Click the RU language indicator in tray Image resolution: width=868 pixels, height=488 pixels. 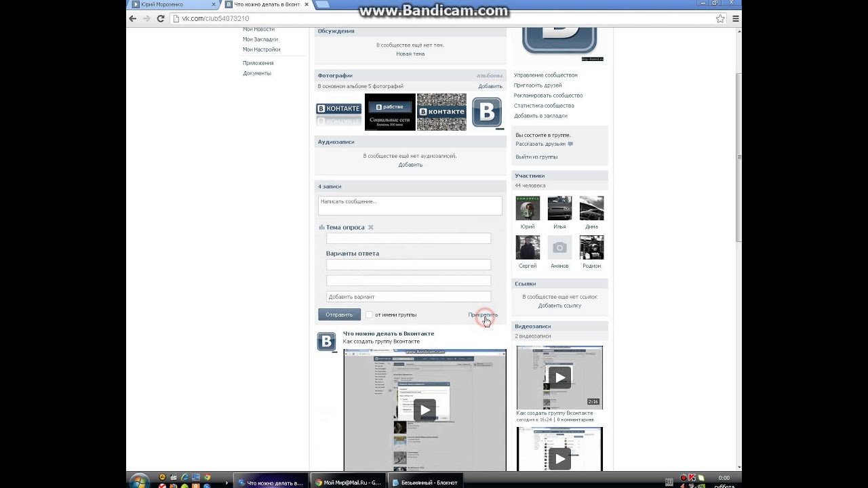pos(669,482)
